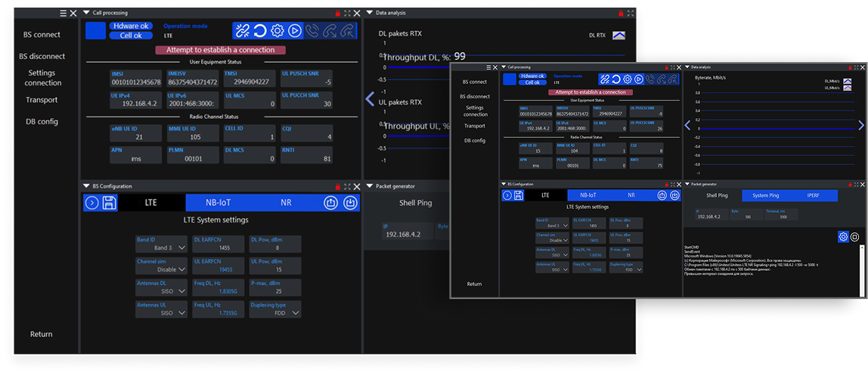The height and width of the screenshot is (374, 868).
Task: Click the gear icon in the Packet generator console
Action: (x=843, y=237)
